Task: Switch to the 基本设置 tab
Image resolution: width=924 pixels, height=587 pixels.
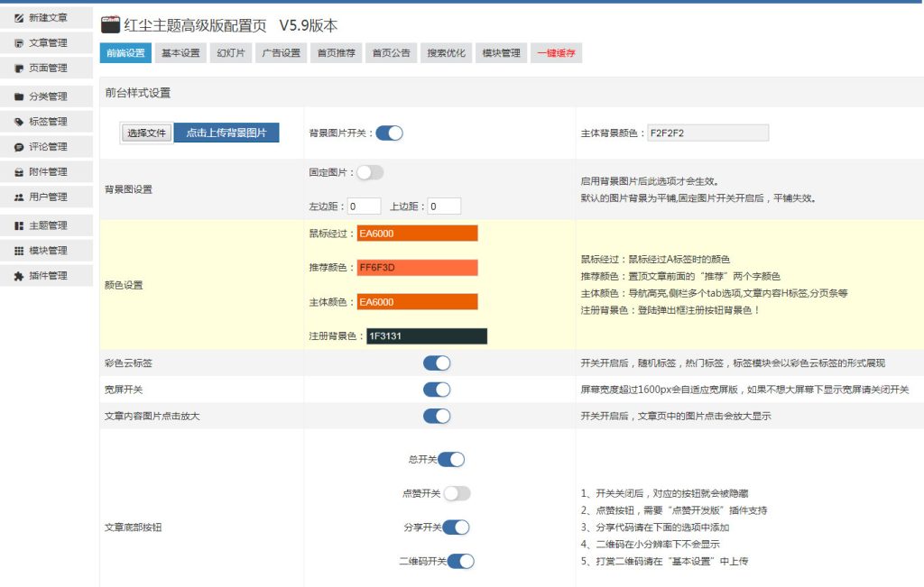Action: pyautogui.click(x=180, y=53)
